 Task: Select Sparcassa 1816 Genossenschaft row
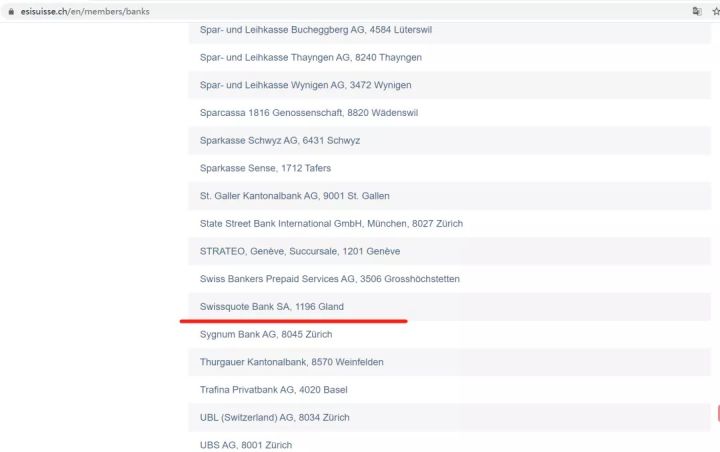tap(450, 113)
